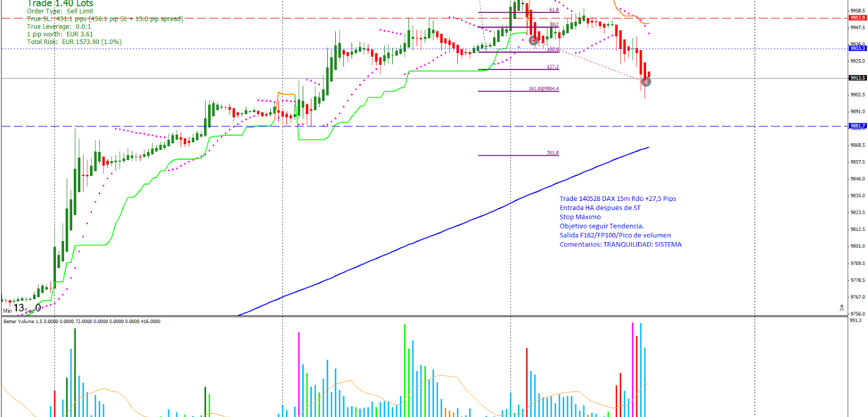Select the blue 9933.3 price tag

[x=858, y=48]
